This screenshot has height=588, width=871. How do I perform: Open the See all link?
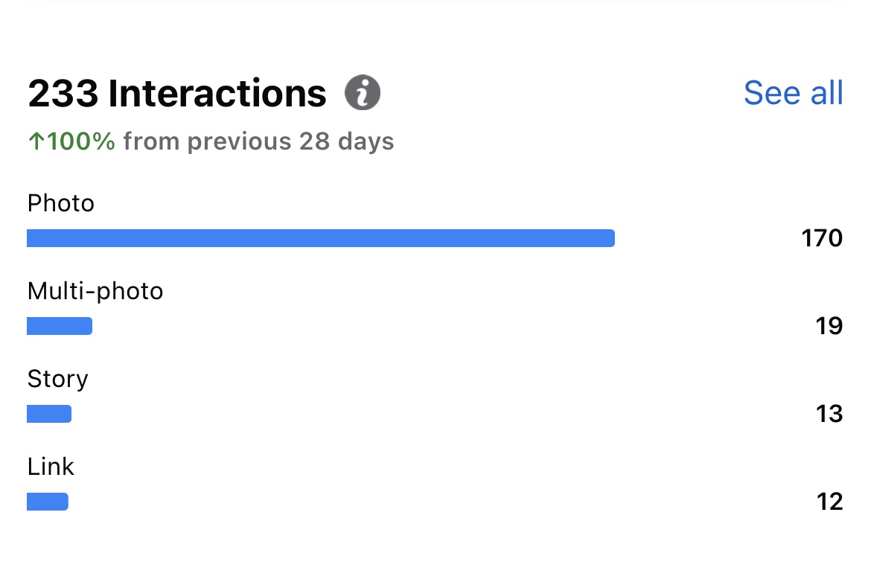point(793,93)
